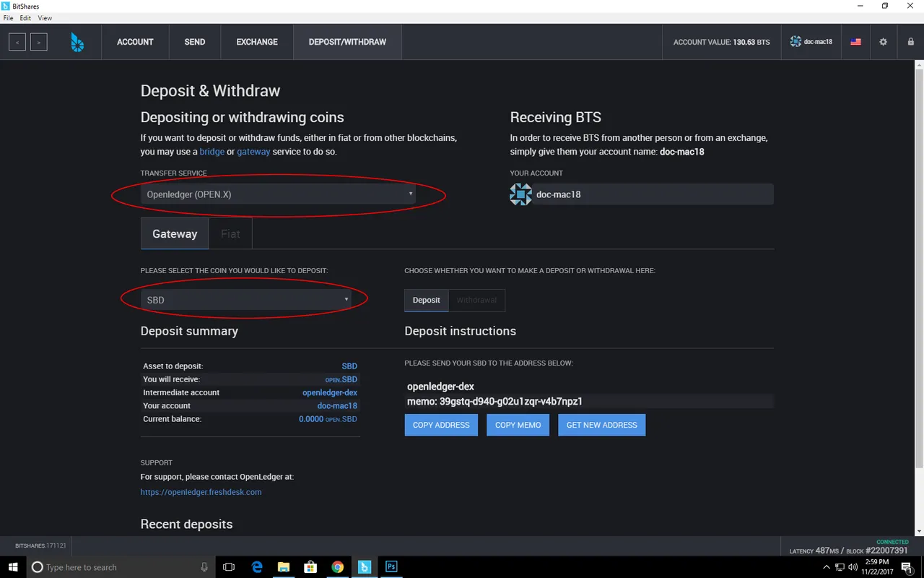Image resolution: width=924 pixels, height=578 pixels.
Task: Open Windows Start menu
Action: [13, 567]
